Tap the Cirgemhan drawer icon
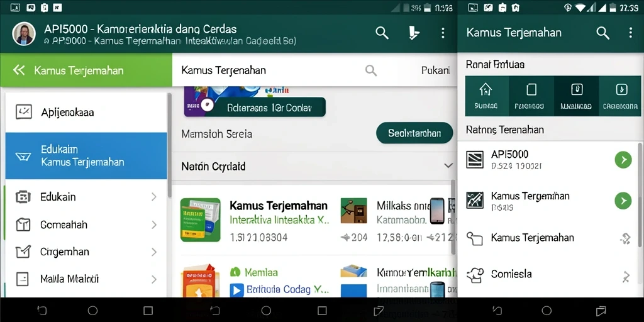This screenshot has height=322, width=644. pos(23,252)
